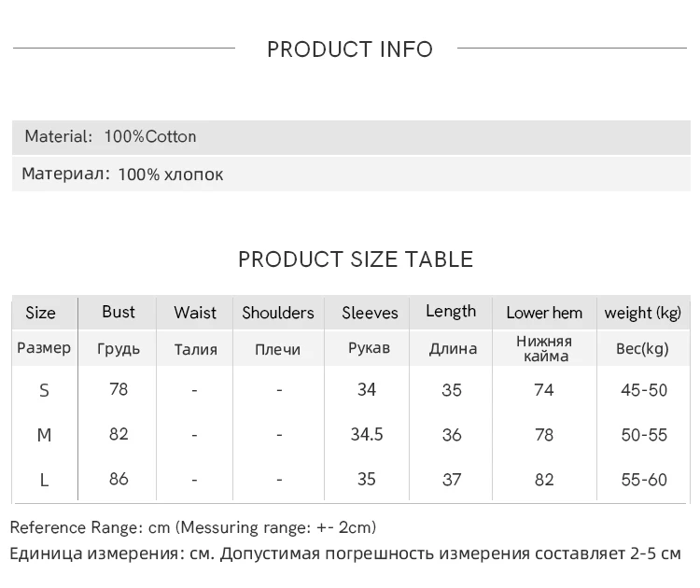Click the weight (kg) column header
Image resolution: width=700 pixels, height=588 pixels.
click(x=643, y=313)
